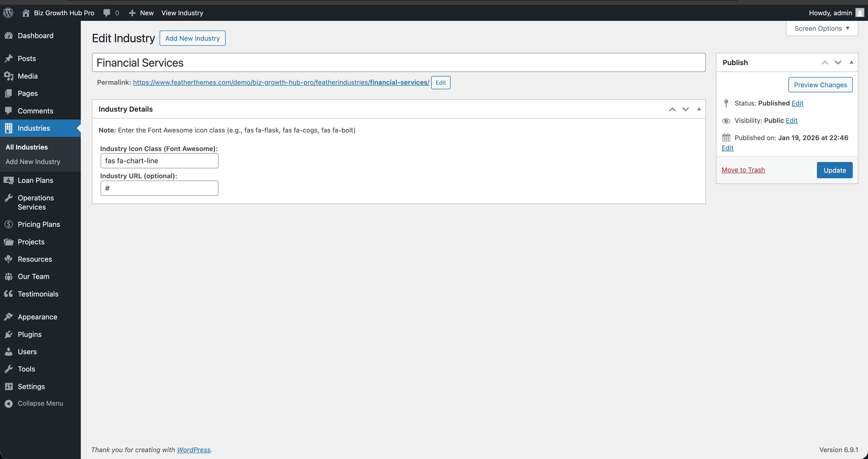The width and height of the screenshot is (868, 459).
Task: Toggle the Publish panel collapse arrow
Action: [x=851, y=62]
